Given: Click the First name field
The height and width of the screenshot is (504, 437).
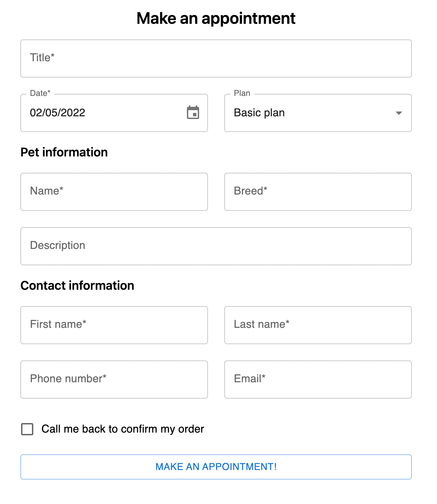Looking at the screenshot, I should click(114, 325).
